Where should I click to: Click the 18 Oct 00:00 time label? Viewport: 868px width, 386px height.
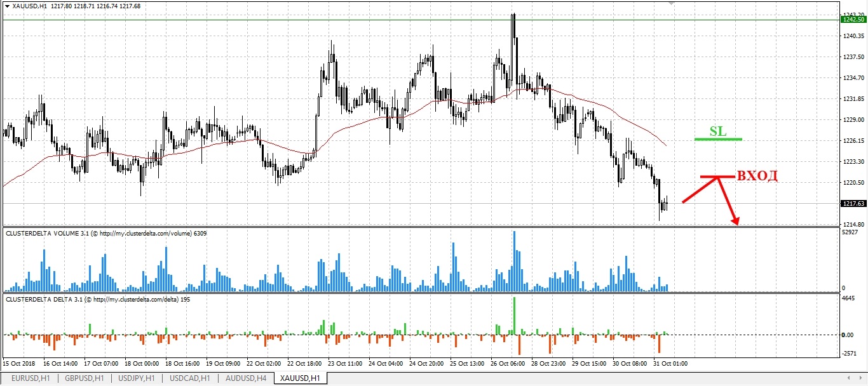(142, 364)
